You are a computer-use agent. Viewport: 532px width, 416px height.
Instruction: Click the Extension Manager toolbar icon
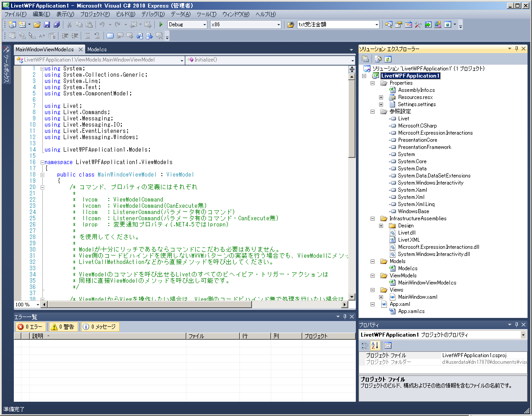(x=437, y=25)
